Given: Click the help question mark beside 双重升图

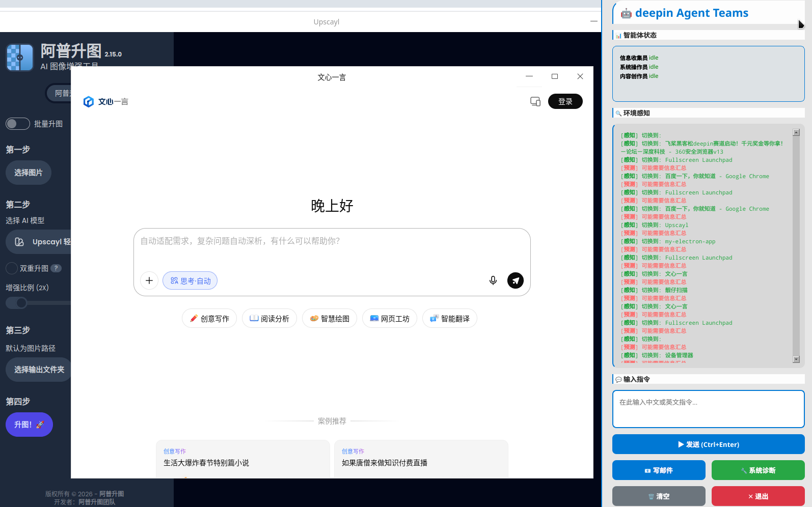Looking at the screenshot, I should [56, 268].
